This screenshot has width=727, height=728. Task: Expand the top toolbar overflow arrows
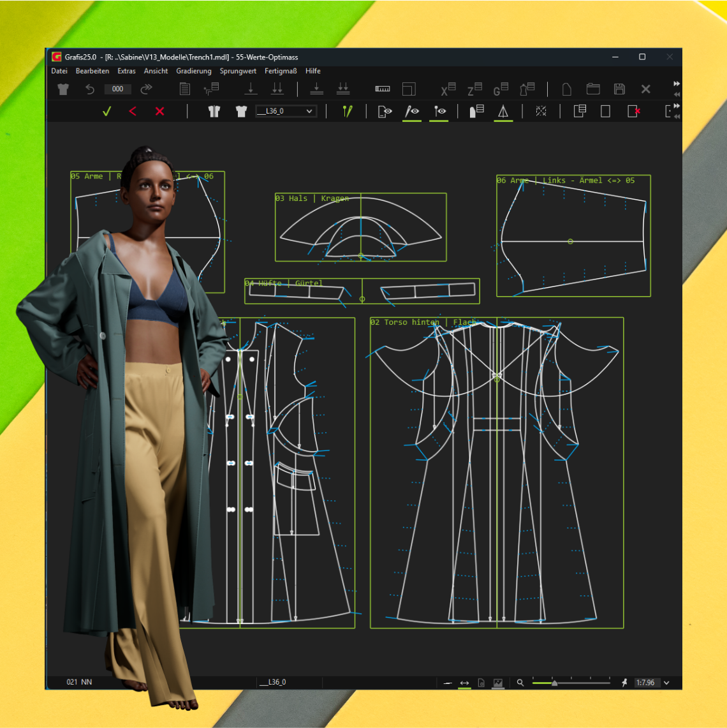676,84
